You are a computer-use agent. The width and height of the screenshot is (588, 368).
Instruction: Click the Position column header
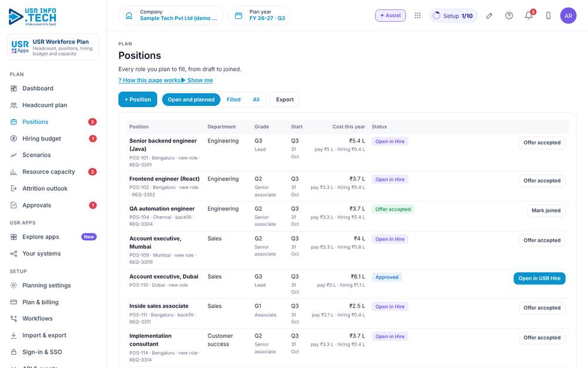pos(139,127)
